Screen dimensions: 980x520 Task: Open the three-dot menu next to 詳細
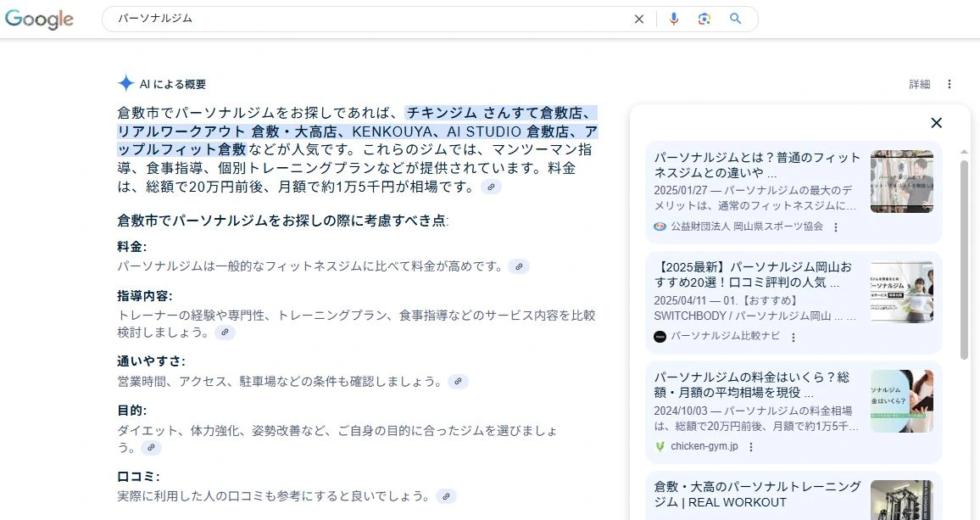pyautogui.click(x=949, y=84)
